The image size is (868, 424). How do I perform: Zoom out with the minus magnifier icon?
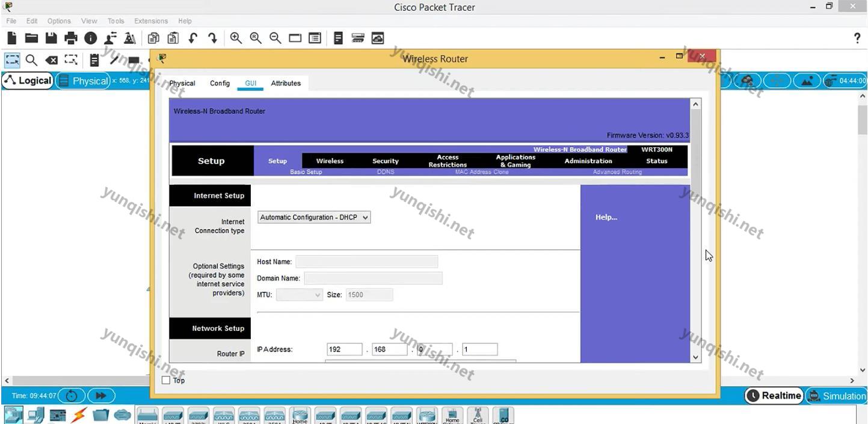(x=275, y=38)
